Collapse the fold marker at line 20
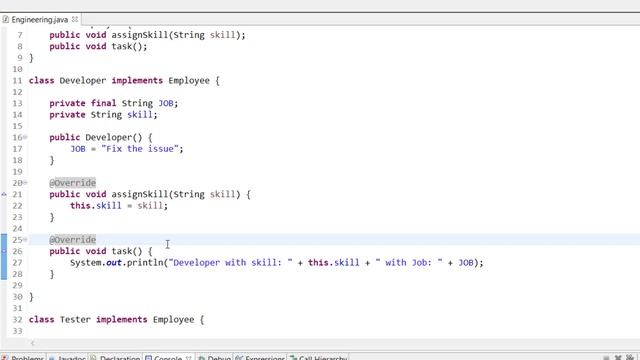 tap(25, 183)
